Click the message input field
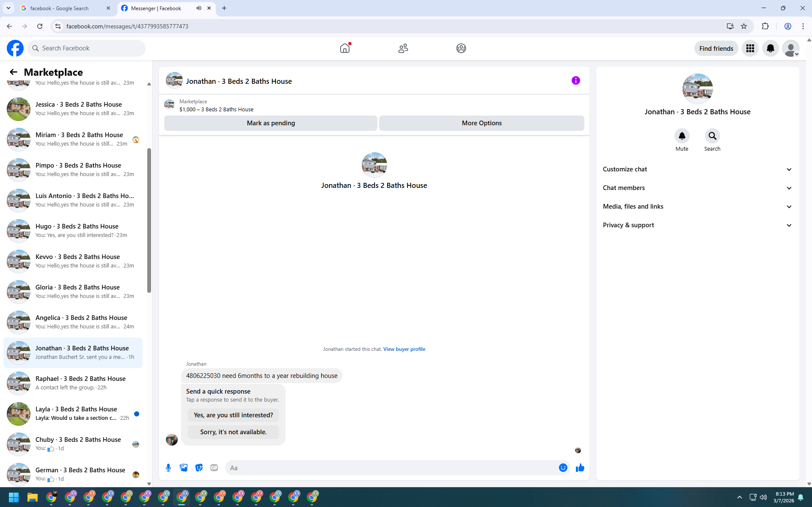Viewport: 812px width, 507px height. tap(391, 468)
